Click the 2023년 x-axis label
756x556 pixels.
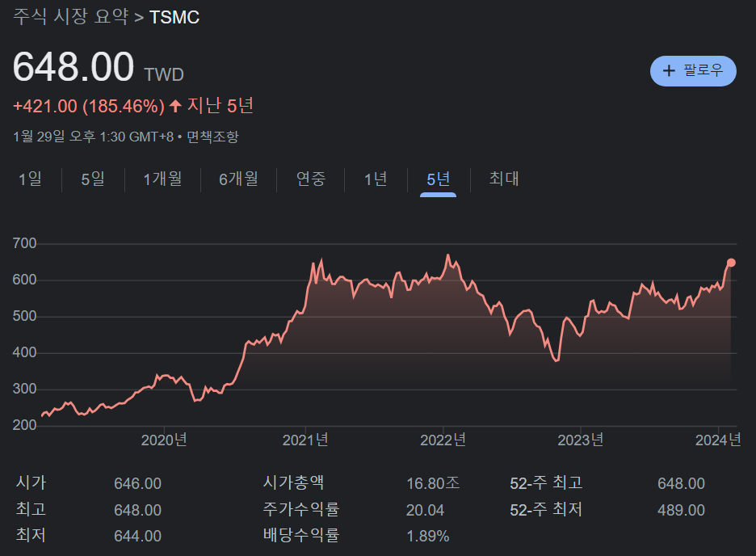(x=581, y=440)
